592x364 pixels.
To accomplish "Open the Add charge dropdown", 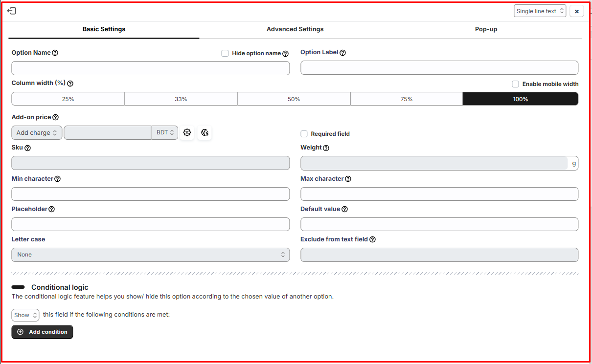I will tap(37, 133).
